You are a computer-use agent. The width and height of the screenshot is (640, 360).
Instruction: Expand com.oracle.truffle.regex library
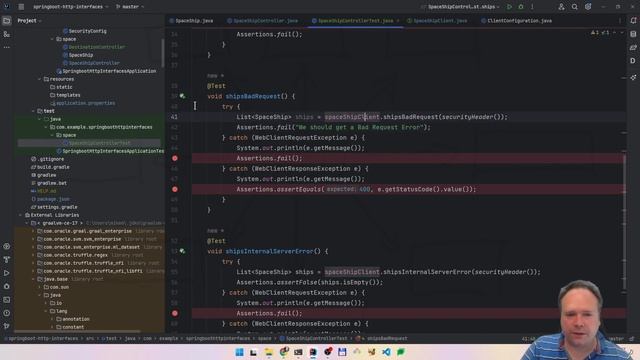pyautogui.click(x=33, y=255)
